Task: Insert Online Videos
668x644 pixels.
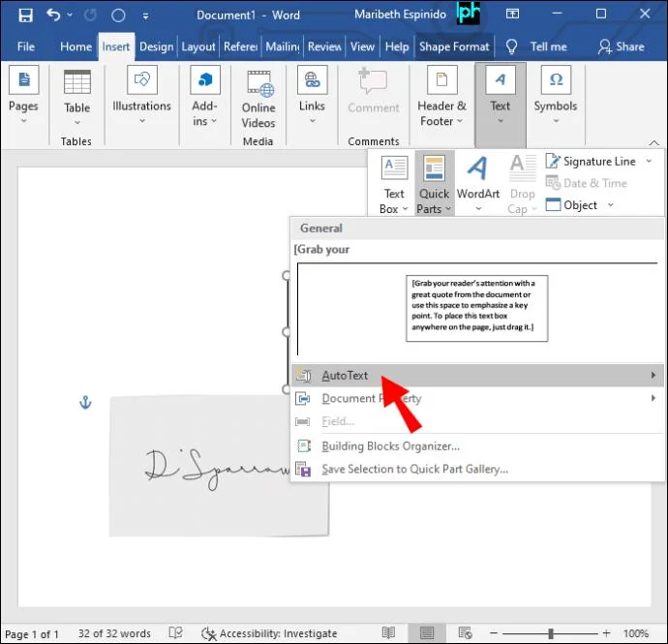Action: pyautogui.click(x=258, y=100)
